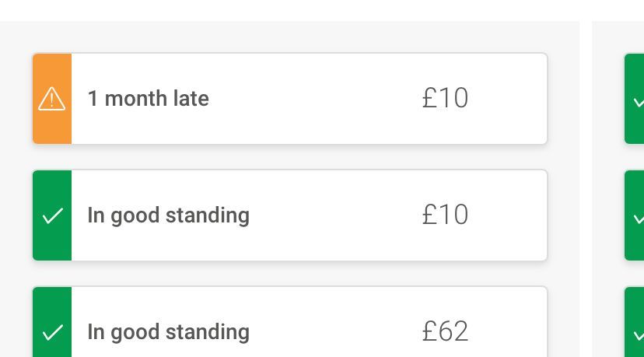The width and height of the screenshot is (644, 357).
Task: Click the warning triangle icon on late card
Action: [52, 99]
